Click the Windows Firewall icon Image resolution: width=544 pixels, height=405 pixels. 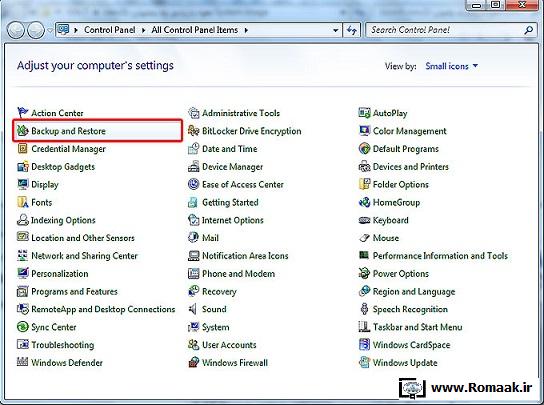click(193, 362)
